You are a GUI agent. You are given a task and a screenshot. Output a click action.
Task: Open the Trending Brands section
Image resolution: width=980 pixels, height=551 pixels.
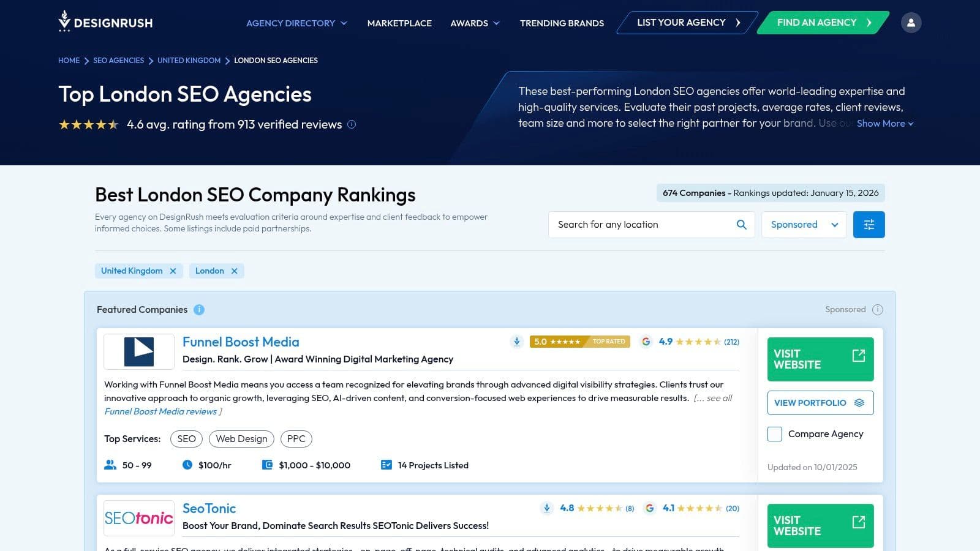coord(561,23)
